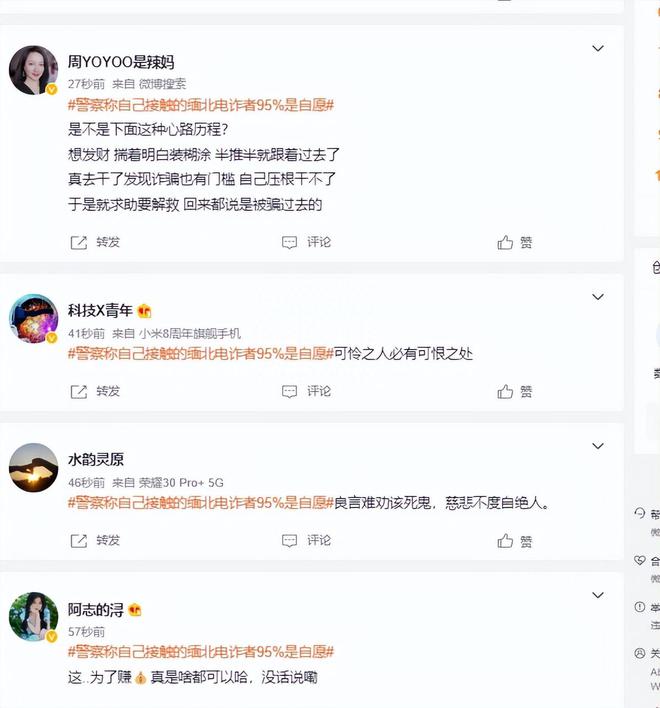
Task: Open 阿志的浔's profile avatar
Action: coord(33,617)
